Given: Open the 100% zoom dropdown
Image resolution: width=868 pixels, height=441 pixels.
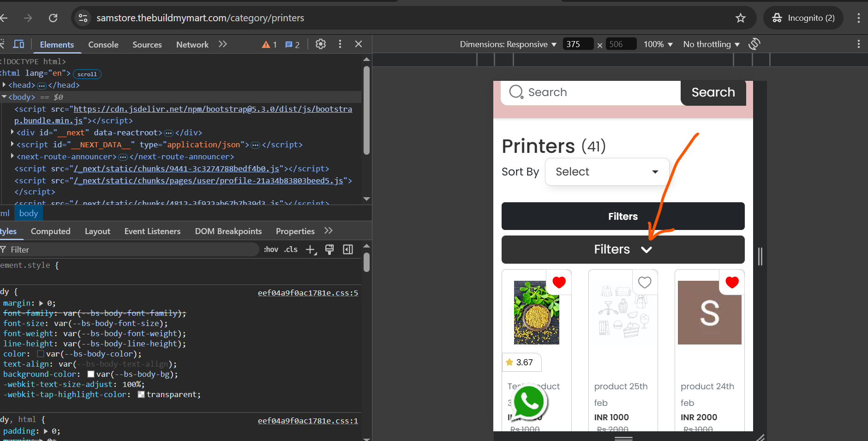Looking at the screenshot, I should [x=658, y=44].
